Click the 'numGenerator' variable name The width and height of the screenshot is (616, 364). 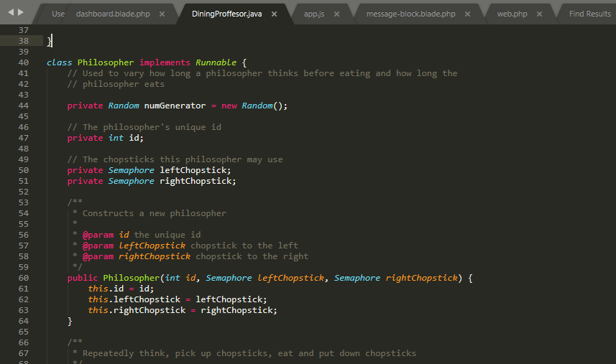[175, 106]
